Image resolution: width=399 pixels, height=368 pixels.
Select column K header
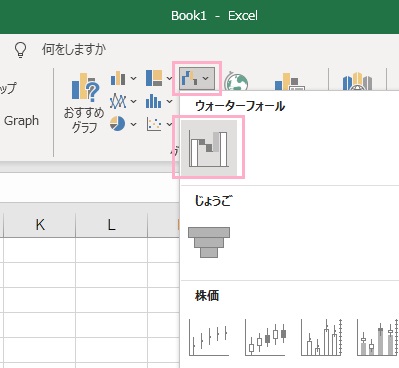40,225
